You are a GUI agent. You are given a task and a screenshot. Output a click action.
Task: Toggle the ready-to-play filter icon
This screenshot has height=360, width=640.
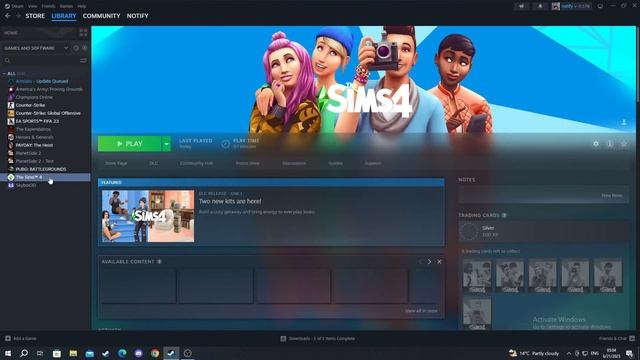(x=84, y=48)
